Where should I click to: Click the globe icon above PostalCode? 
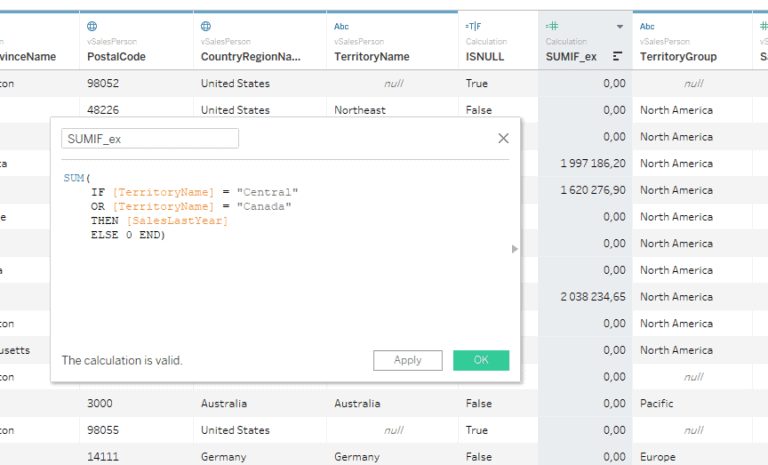pyautogui.click(x=93, y=26)
